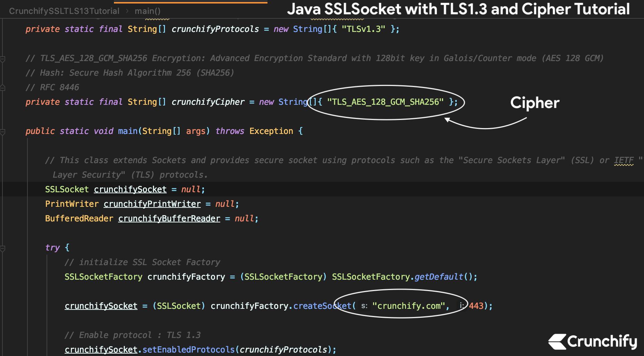The image size is (644, 356).
Task: Place cursor on the "TLS_AES_128_GCM_SHA256" cipher string
Action: pos(385,102)
